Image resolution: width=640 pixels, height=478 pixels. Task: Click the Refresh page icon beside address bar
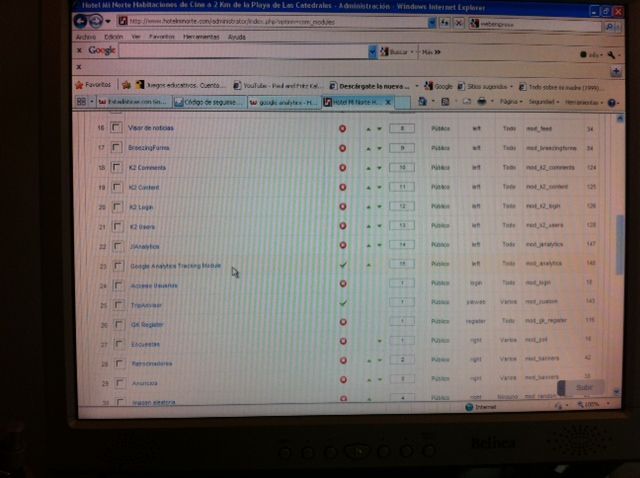click(444, 23)
